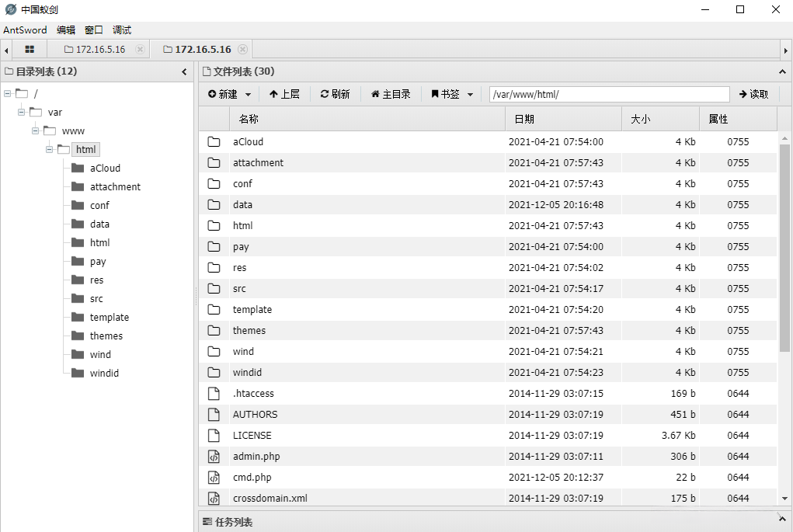Select aCloud folder in directory tree
793x532 pixels.
click(x=105, y=168)
